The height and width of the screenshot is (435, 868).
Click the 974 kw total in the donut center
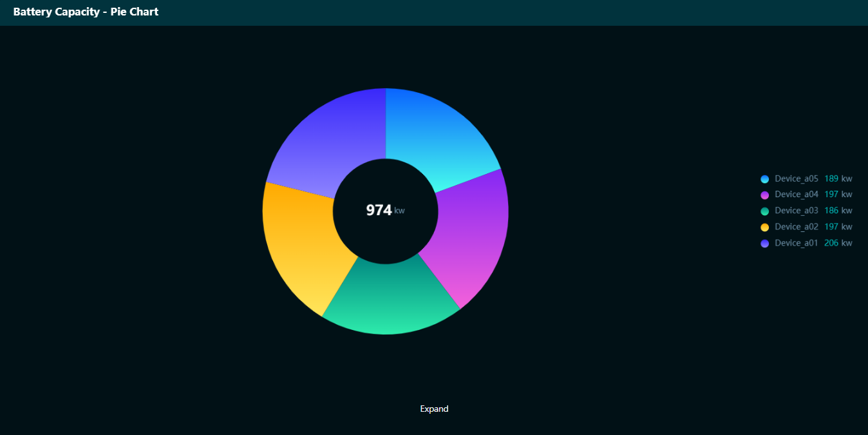point(384,210)
